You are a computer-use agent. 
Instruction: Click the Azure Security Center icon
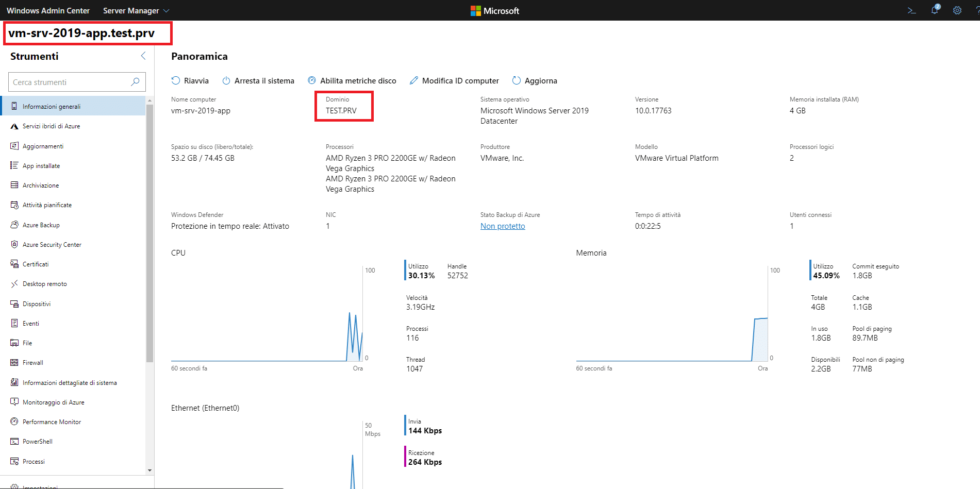pos(14,244)
